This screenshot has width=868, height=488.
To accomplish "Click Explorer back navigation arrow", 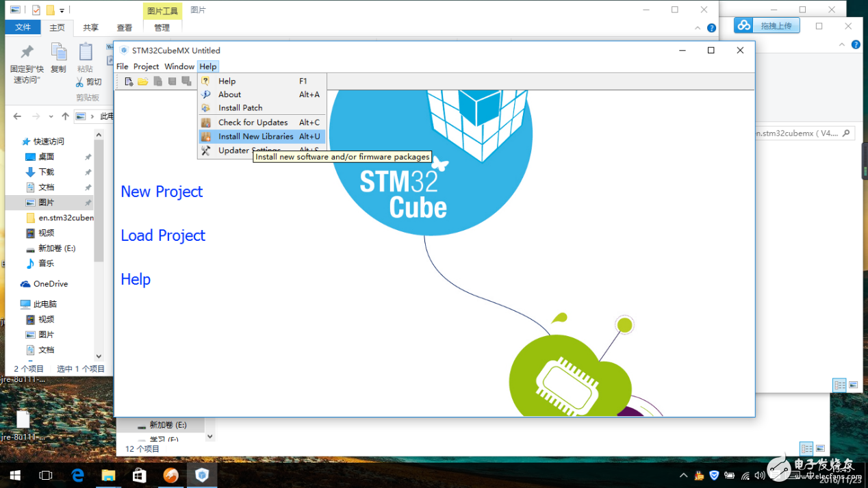I will [x=17, y=116].
